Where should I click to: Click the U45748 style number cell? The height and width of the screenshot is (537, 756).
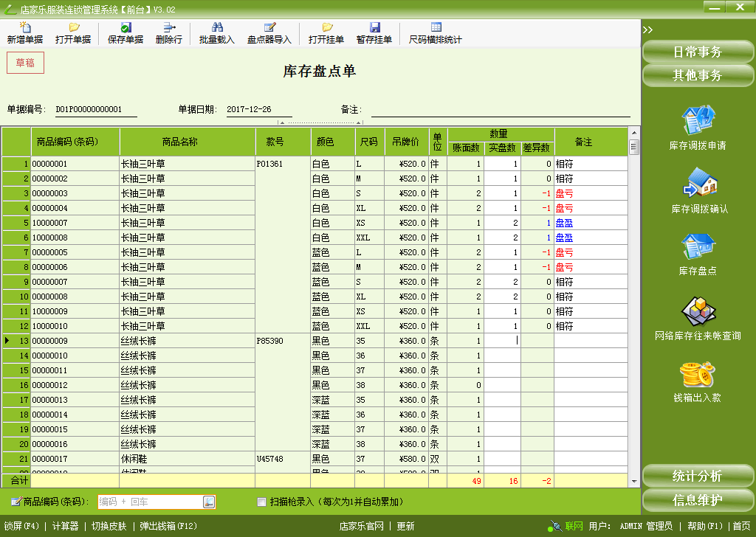pos(283,459)
